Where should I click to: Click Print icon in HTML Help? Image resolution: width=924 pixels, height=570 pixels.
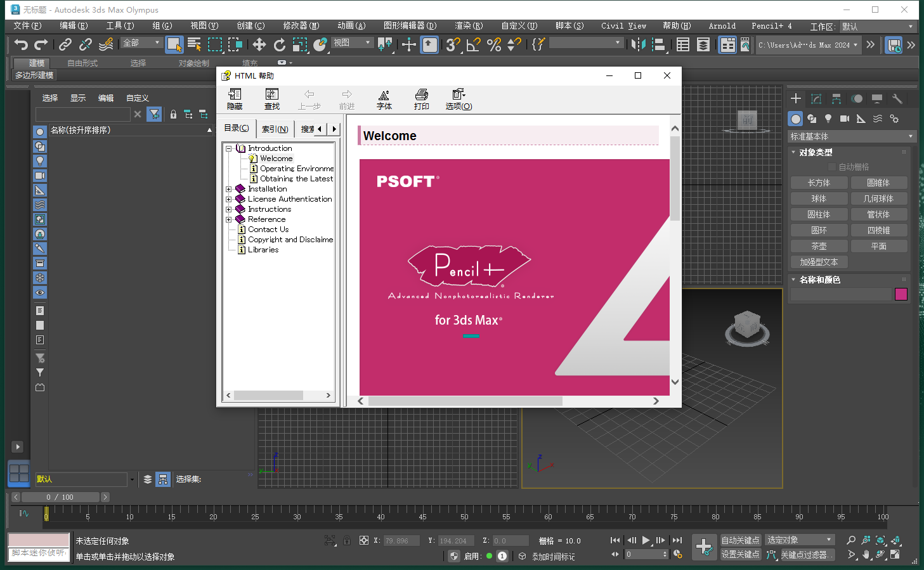coord(422,99)
